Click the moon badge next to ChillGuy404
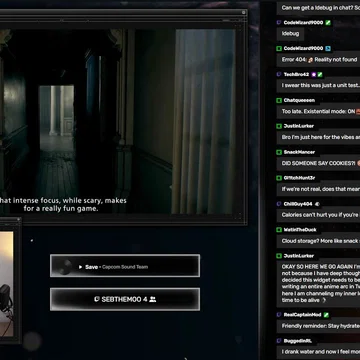This screenshot has height=360, width=360. 317,204
